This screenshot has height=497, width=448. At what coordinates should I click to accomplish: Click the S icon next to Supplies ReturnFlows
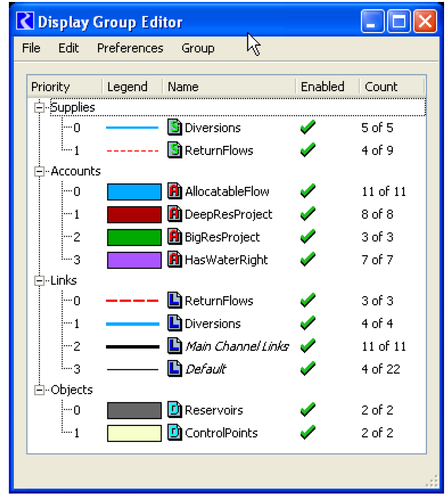tap(175, 150)
